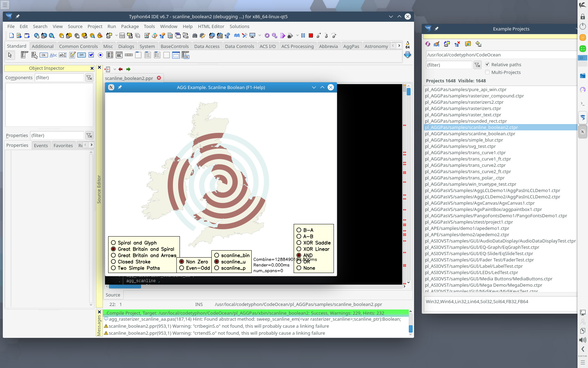
Task: Switch to the Common Controls palette tab
Action: pos(78,46)
